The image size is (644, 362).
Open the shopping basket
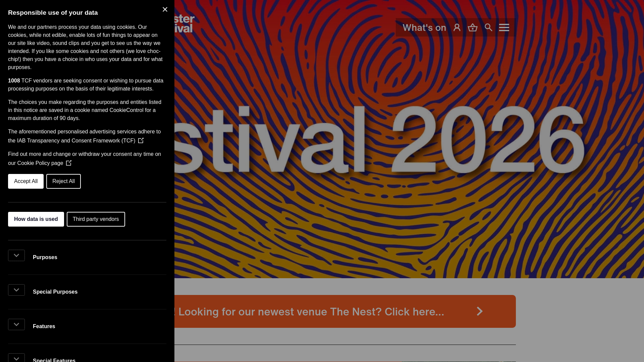(473, 27)
